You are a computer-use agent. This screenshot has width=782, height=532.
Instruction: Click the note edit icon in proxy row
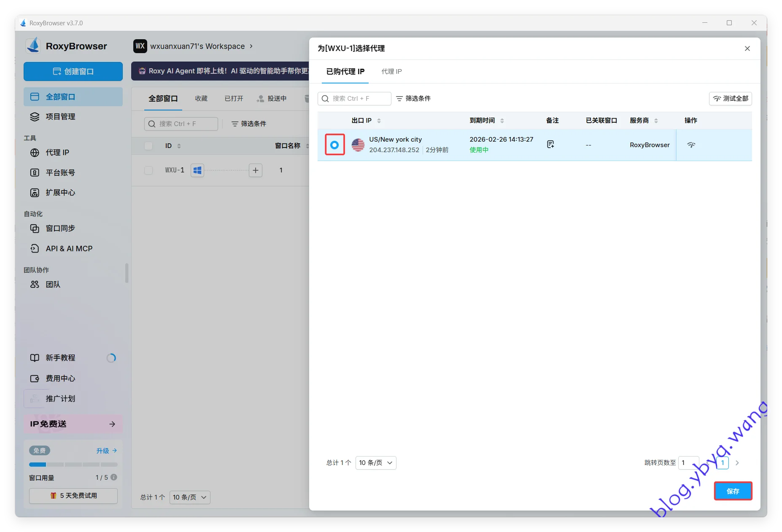point(550,145)
